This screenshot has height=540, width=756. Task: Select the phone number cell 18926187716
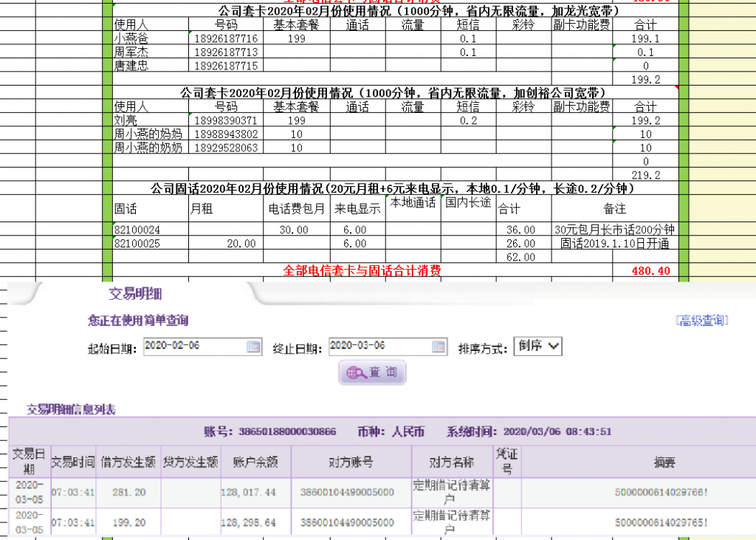tap(227, 38)
